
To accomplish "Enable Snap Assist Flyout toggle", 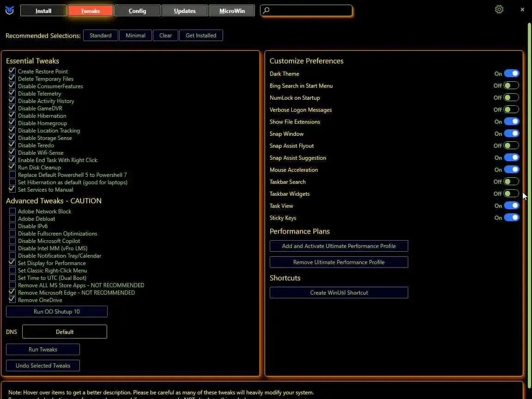I will click(511, 145).
